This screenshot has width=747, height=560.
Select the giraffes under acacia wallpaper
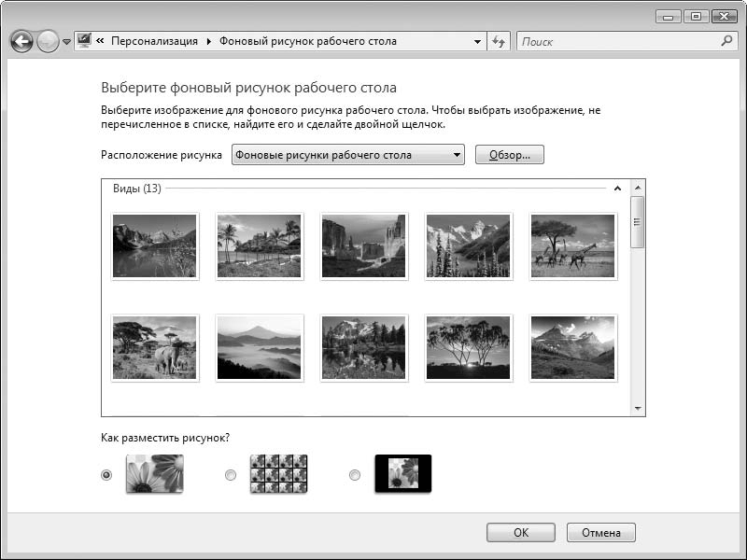click(x=572, y=245)
